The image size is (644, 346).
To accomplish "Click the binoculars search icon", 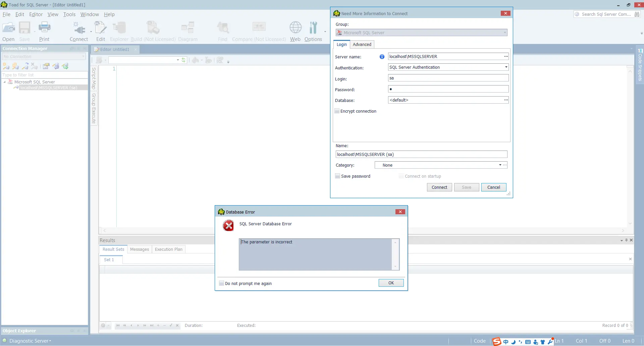I will click(x=637, y=14).
